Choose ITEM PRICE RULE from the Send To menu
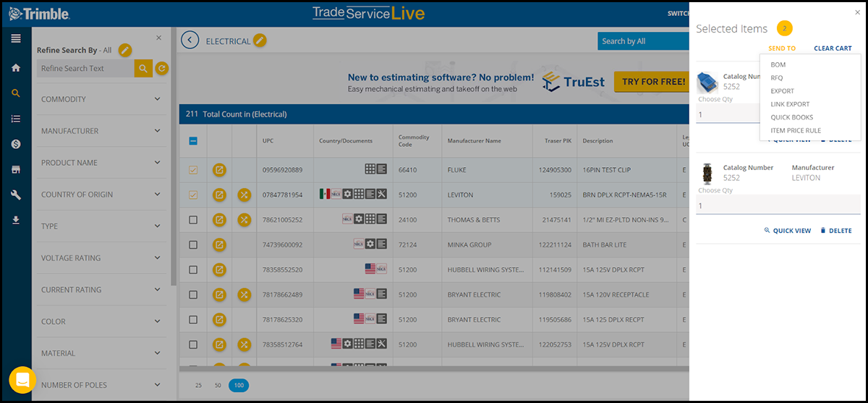 coord(796,131)
